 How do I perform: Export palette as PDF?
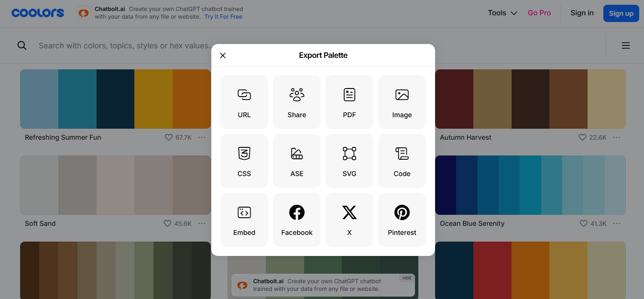[349, 102]
